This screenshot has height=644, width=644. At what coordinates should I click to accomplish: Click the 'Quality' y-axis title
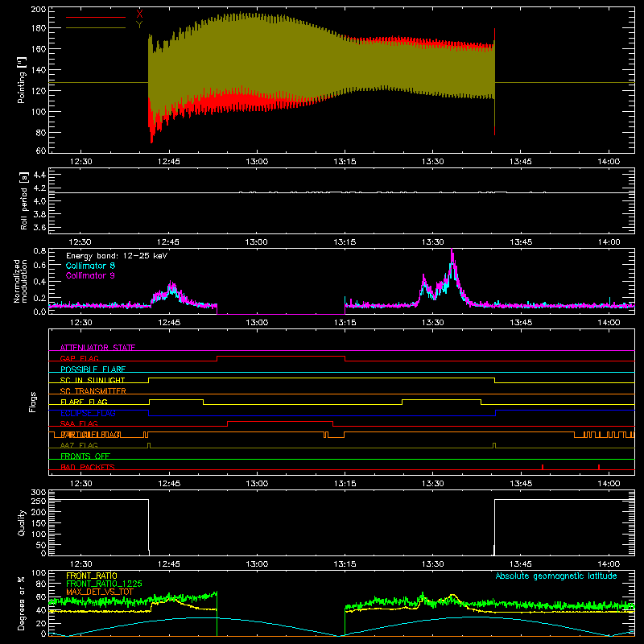[22, 522]
